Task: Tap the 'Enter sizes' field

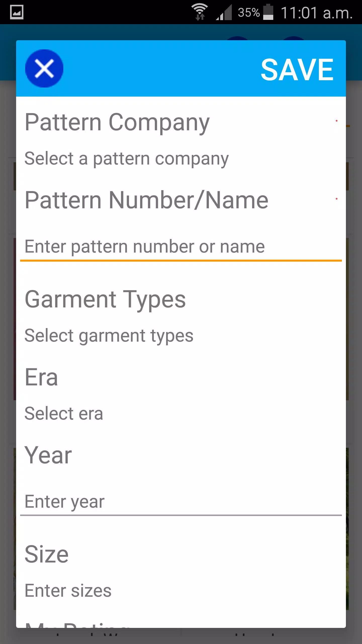Action: tap(68, 590)
